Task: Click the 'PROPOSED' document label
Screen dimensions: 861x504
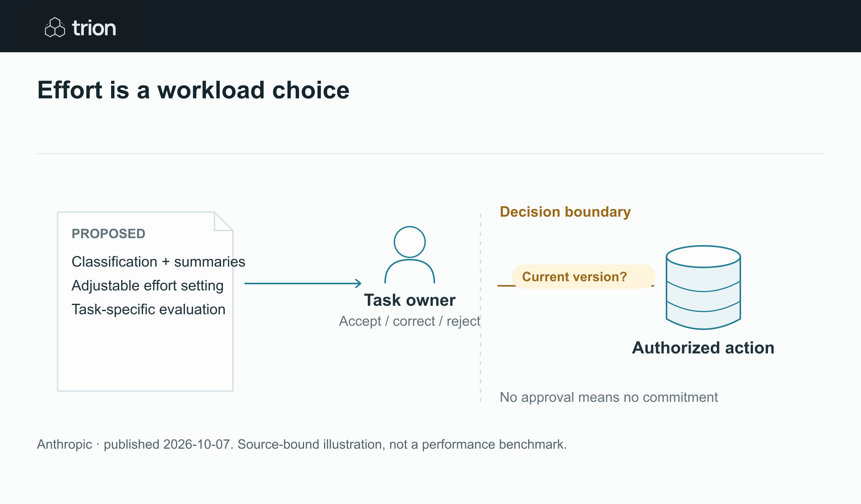Action: click(108, 234)
